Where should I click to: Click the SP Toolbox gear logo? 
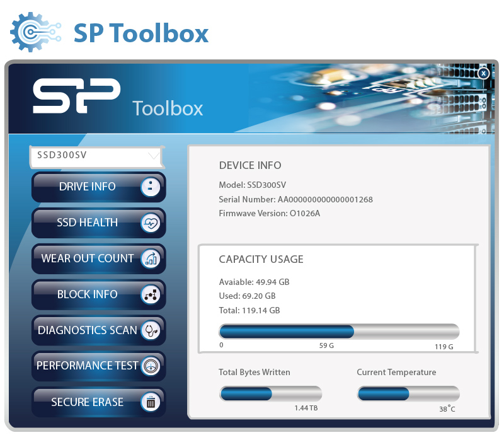pyautogui.click(x=35, y=32)
